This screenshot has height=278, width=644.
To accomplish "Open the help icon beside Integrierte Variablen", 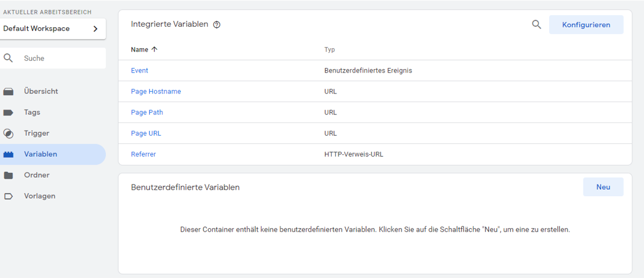I will click(x=217, y=24).
